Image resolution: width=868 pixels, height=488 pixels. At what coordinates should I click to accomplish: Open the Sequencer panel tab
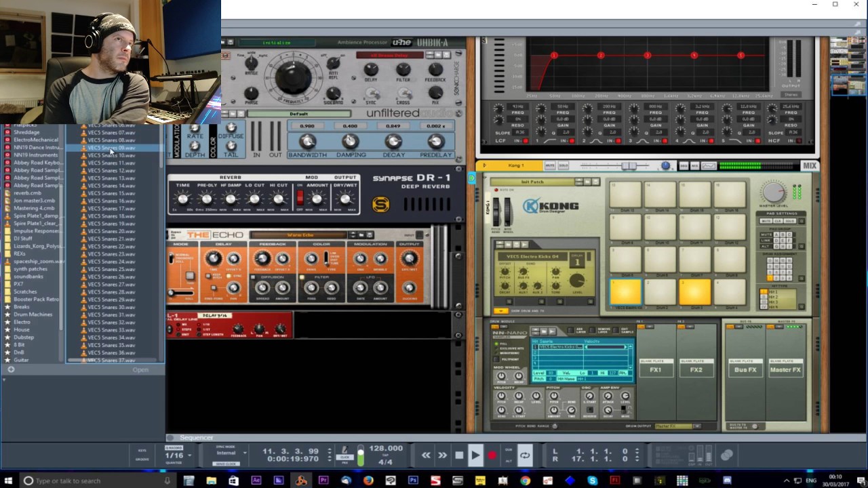click(196, 438)
